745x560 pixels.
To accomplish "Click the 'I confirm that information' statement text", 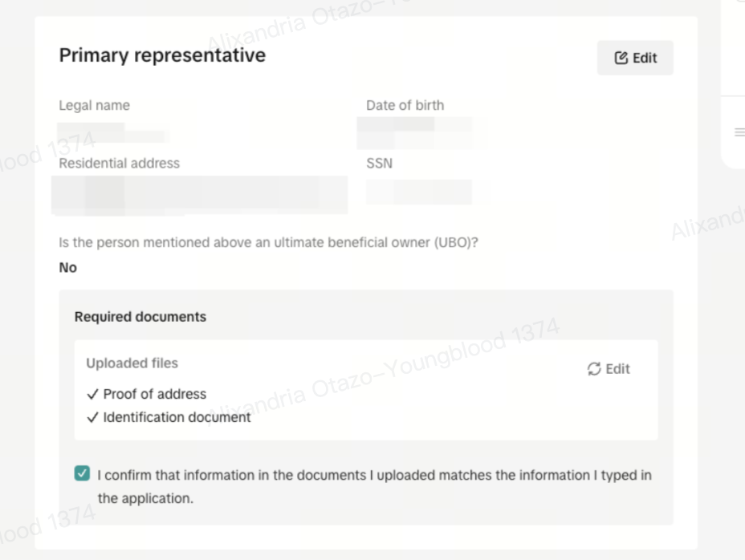I will (x=374, y=475).
